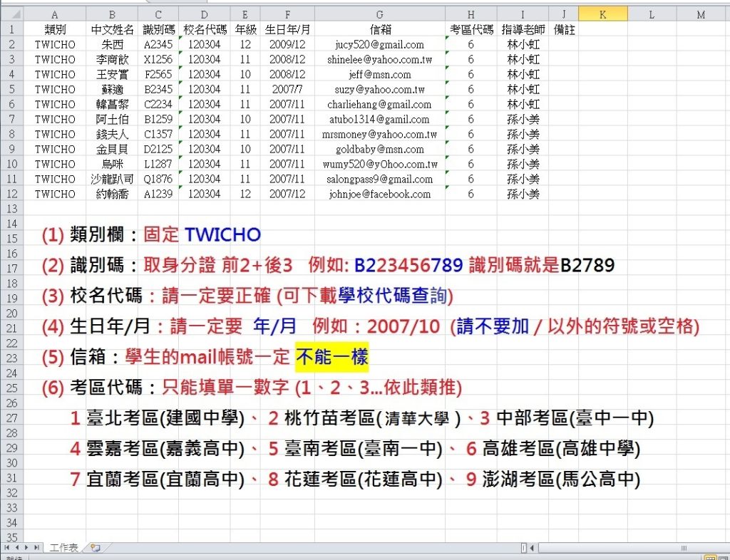Select the row 1 header

tap(11, 29)
